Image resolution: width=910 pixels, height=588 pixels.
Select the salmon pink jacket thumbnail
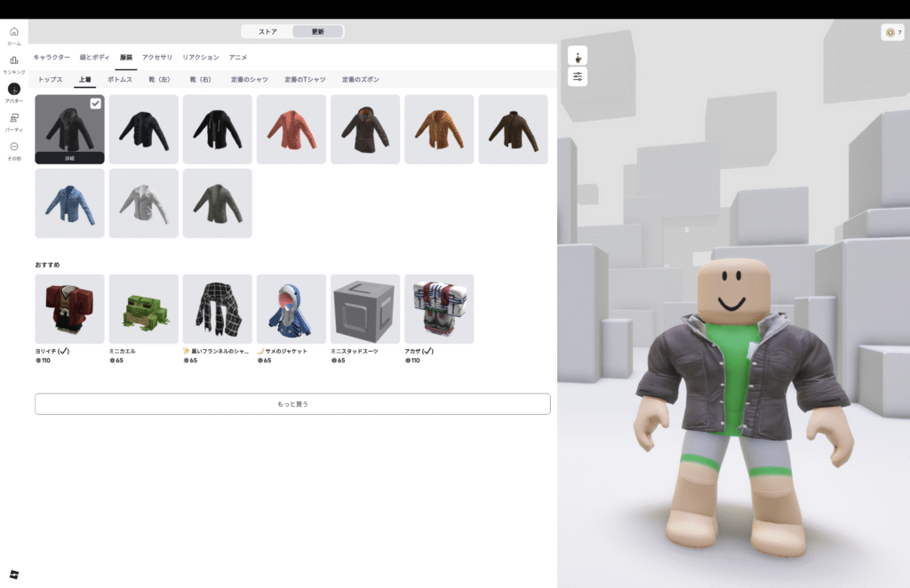(291, 130)
